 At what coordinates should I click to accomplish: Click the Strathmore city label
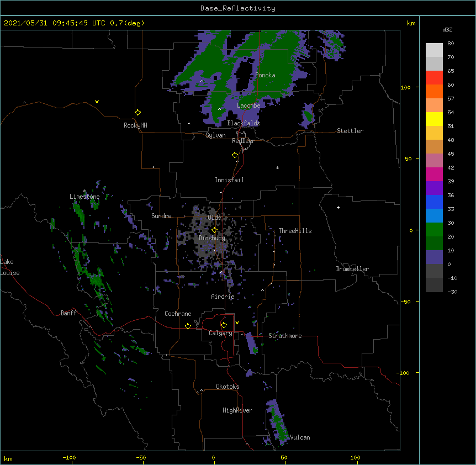click(285, 336)
